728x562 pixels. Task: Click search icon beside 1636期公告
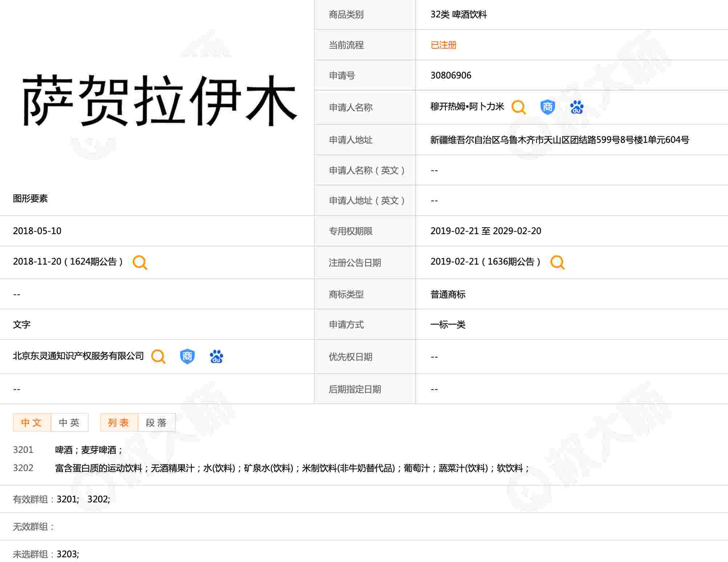[x=557, y=262]
